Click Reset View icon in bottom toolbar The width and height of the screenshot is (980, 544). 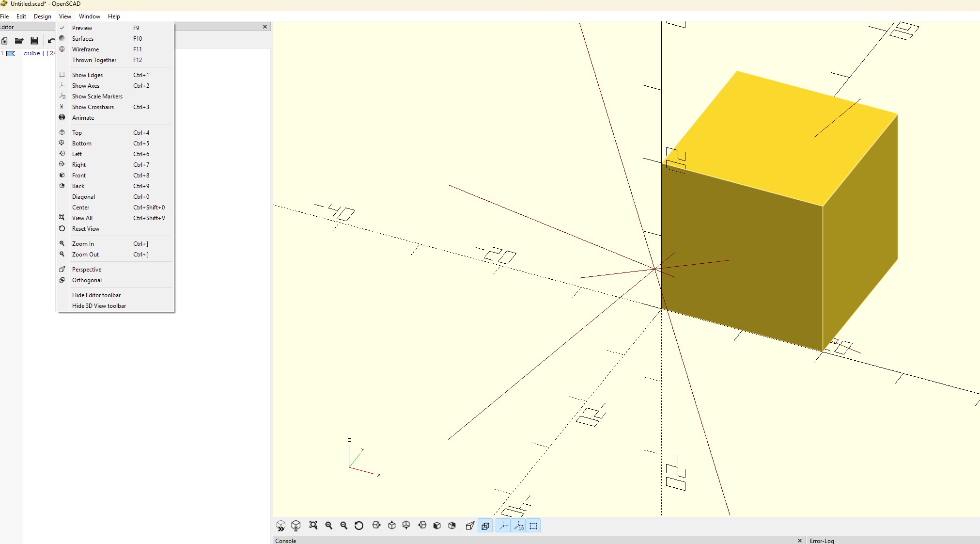tap(359, 526)
